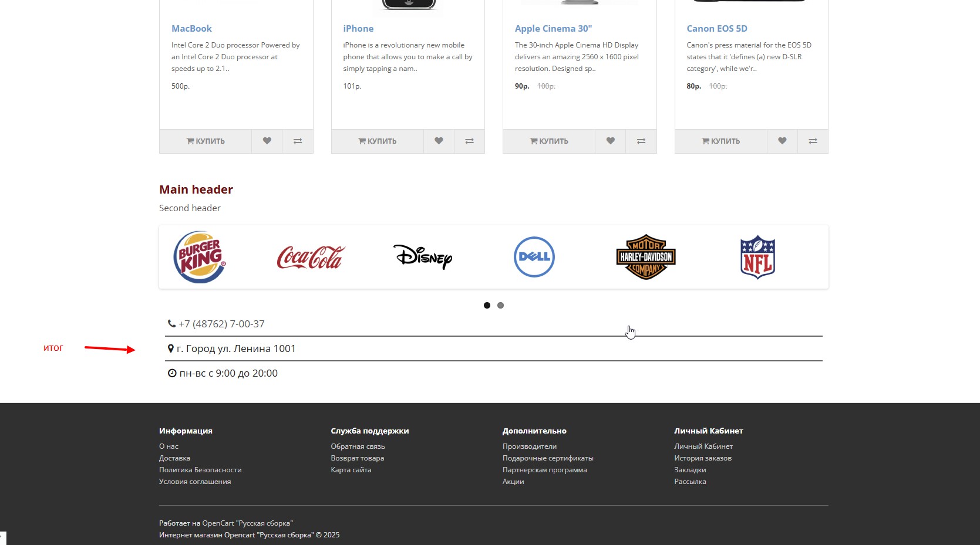Click the Main header heading
The height and width of the screenshot is (545, 980).
(196, 189)
